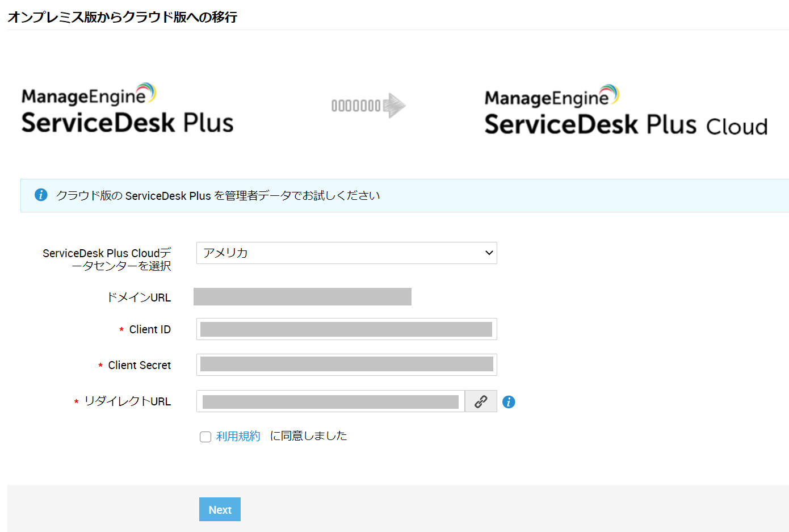Click the chain link icon beside Redirect URL
This screenshot has height=532, width=789.
click(481, 401)
